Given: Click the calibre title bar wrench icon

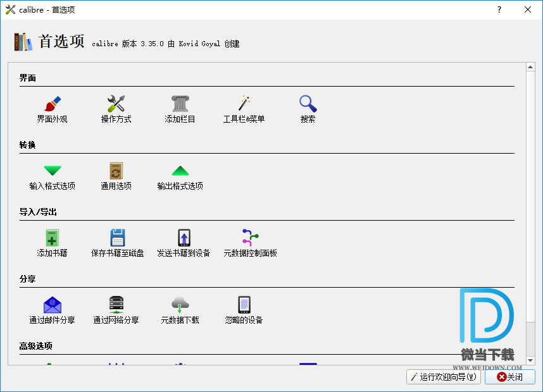Looking at the screenshot, I should click(x=10, y=9).
